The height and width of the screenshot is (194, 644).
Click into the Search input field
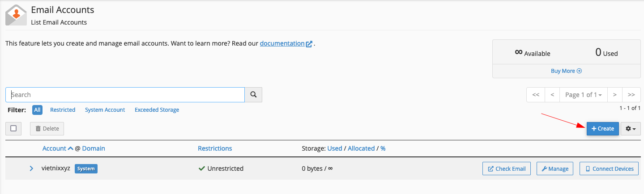(125, 95)
